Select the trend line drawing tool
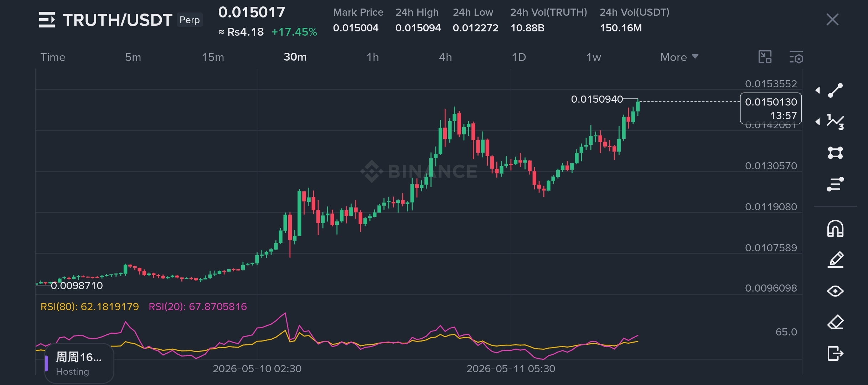 835,90
